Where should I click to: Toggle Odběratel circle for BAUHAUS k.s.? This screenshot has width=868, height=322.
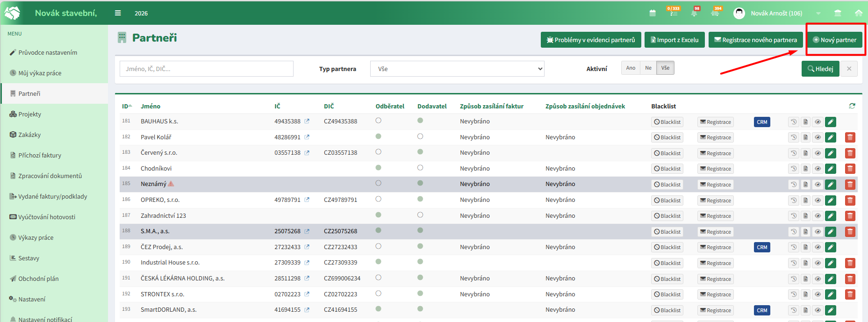[379, 121]
